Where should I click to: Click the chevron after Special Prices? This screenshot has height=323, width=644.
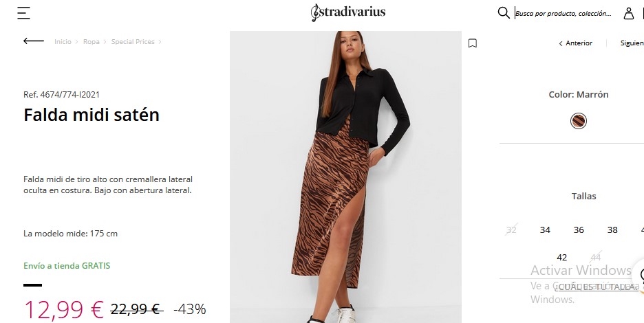[160, 42]
